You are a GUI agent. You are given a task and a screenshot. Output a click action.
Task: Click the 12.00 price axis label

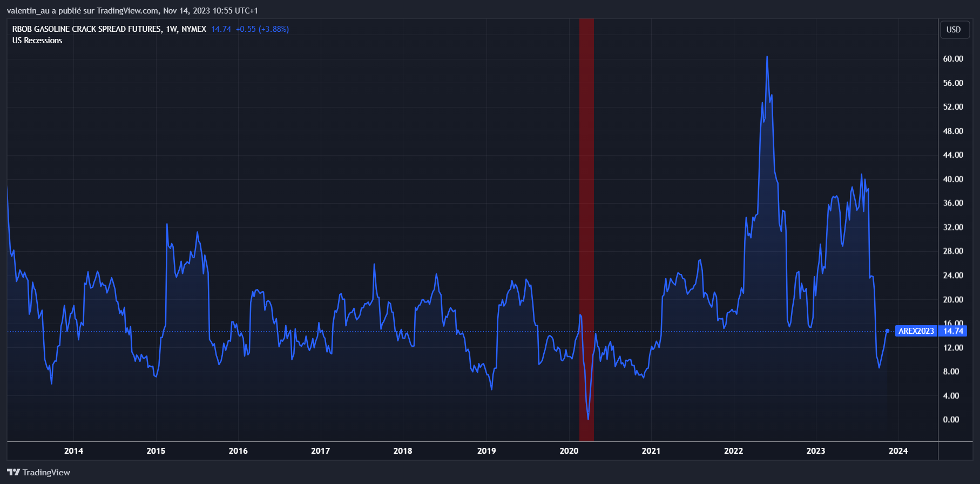(953, 348)
